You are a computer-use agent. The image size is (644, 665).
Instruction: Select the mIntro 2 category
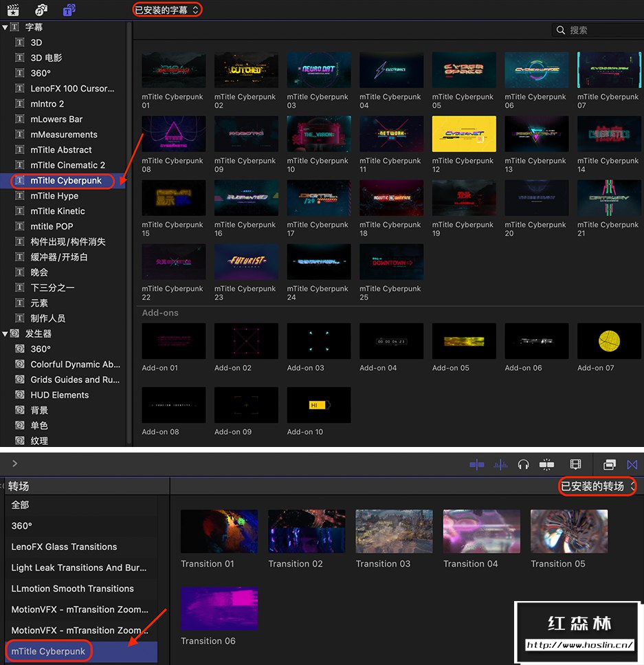[47, 104]
